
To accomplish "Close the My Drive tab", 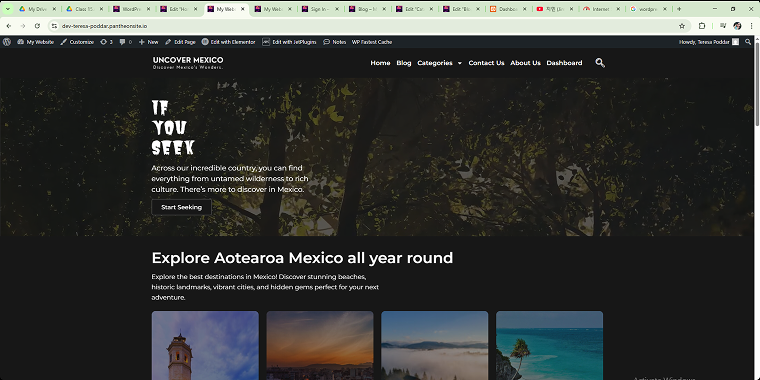I will point(54,9).
